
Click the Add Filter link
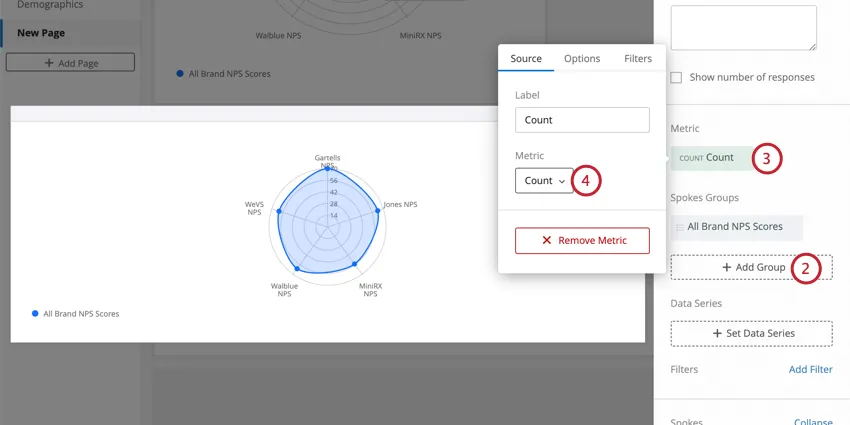point(810,369)
